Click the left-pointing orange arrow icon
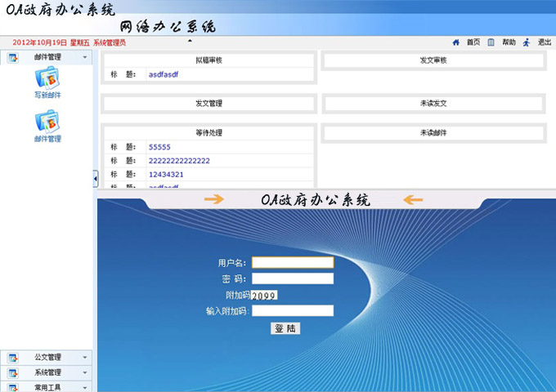This screenshot has height=392, width=556. pos(413,199)
